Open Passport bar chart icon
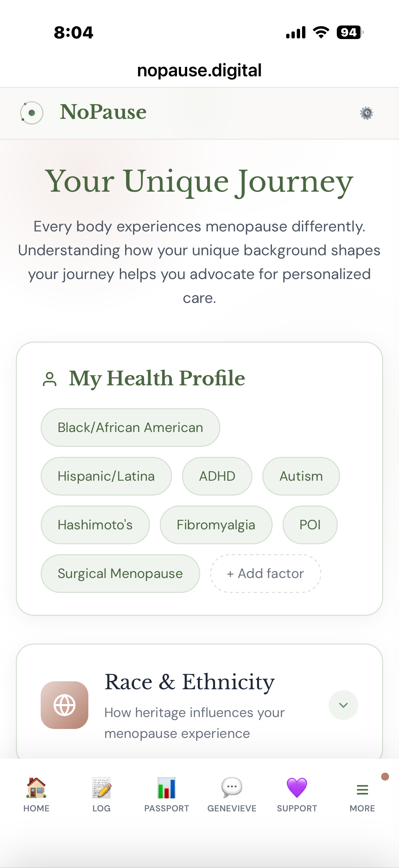The width and height of the screenshot is (399, 868). [166, 788]
